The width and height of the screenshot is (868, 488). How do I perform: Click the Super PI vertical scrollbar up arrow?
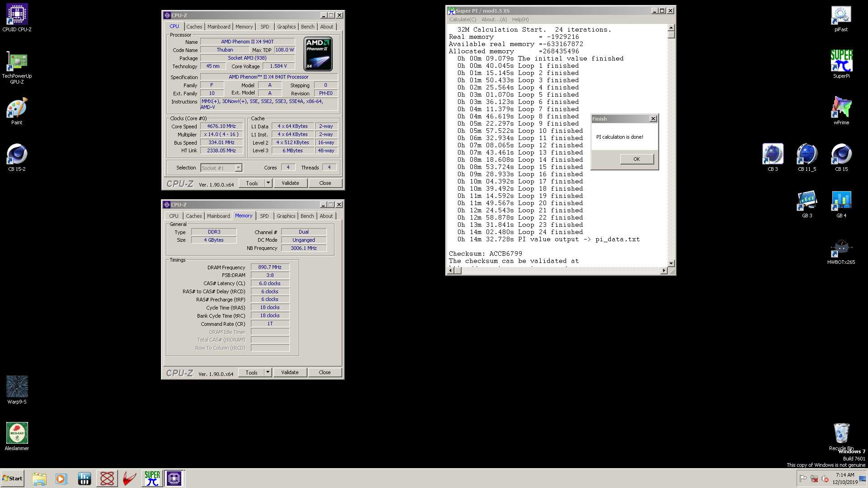coord(671,28)
